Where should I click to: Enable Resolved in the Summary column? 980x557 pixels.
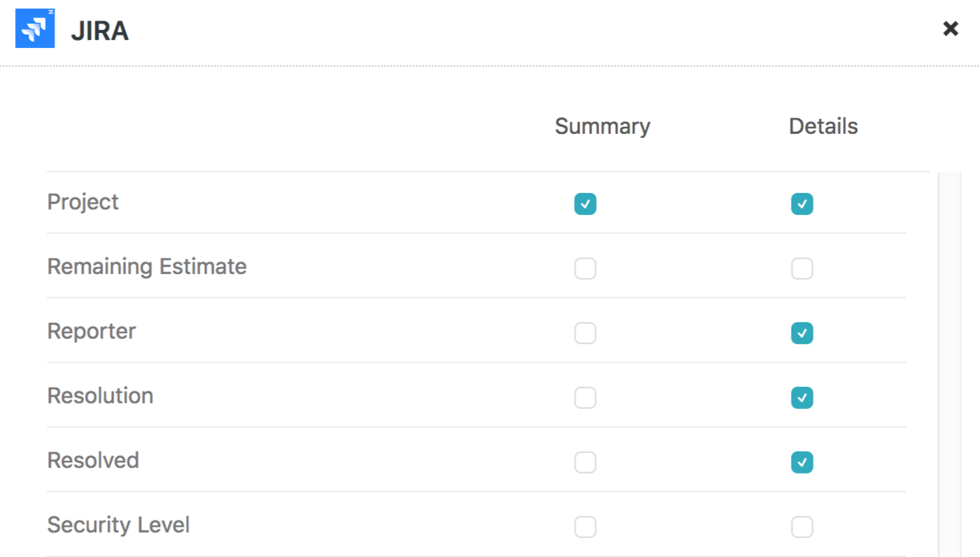pos(585,462)
